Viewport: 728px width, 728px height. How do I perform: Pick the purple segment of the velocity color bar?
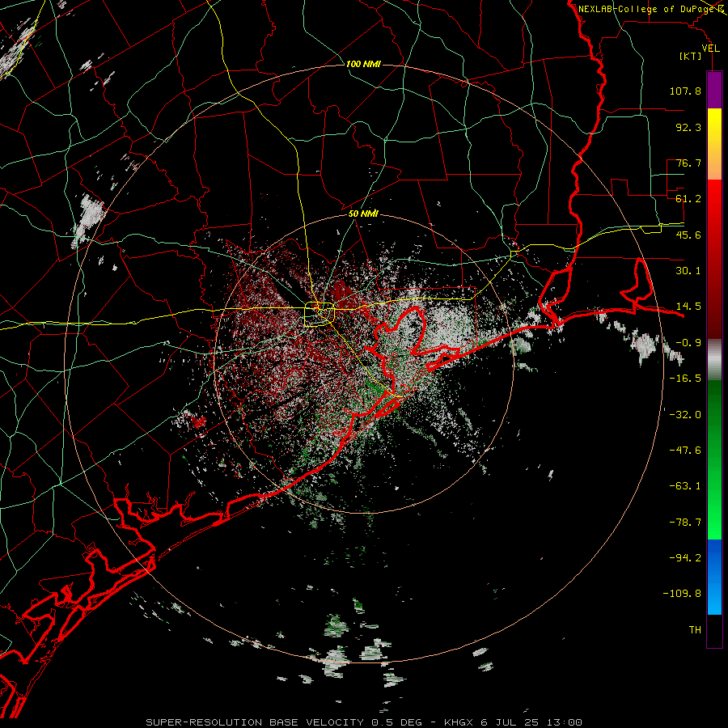(714, 90)
